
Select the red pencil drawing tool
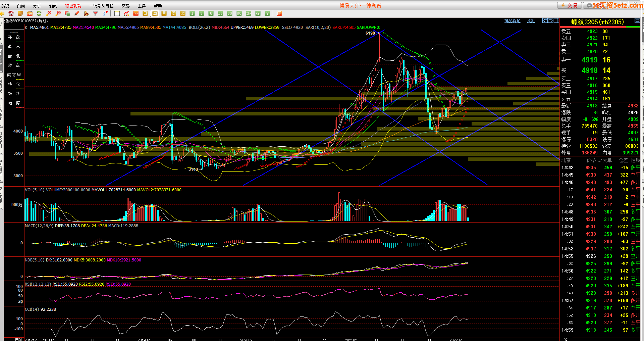(77, 13)
